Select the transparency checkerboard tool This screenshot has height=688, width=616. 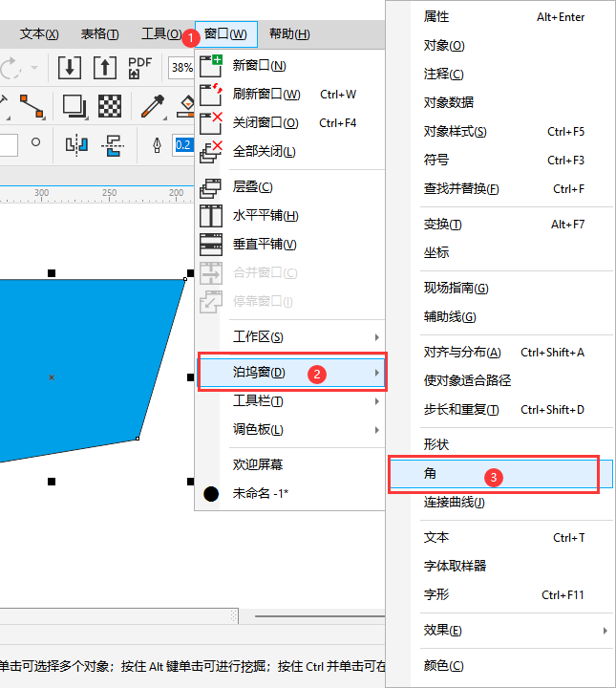pyautogui.click(x=110, y=106)
